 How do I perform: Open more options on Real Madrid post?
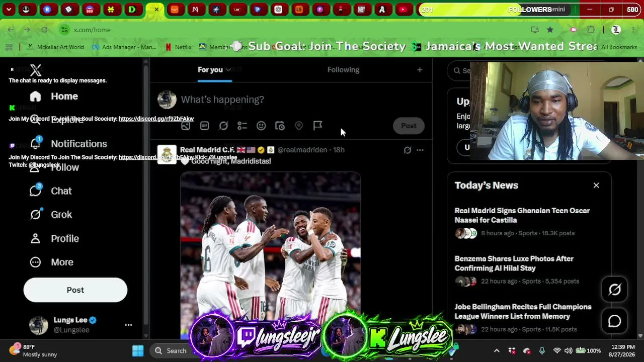[420, 150]
